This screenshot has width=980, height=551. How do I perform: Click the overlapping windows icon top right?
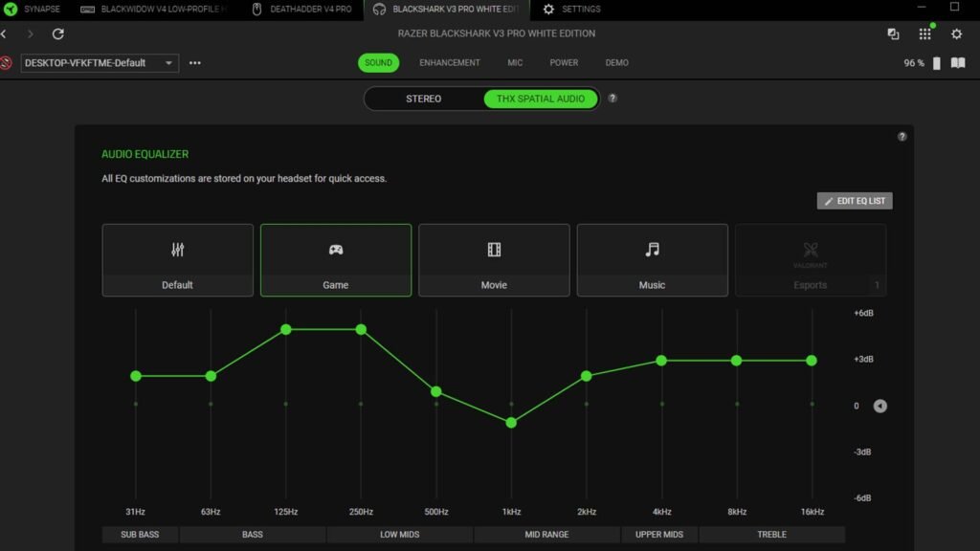(x=893, y=33)
